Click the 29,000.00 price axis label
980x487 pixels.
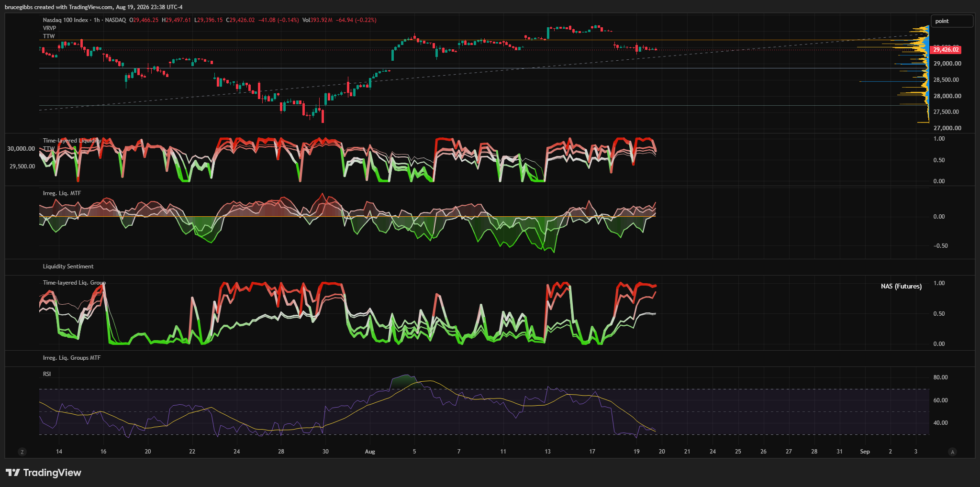[947, 64]
